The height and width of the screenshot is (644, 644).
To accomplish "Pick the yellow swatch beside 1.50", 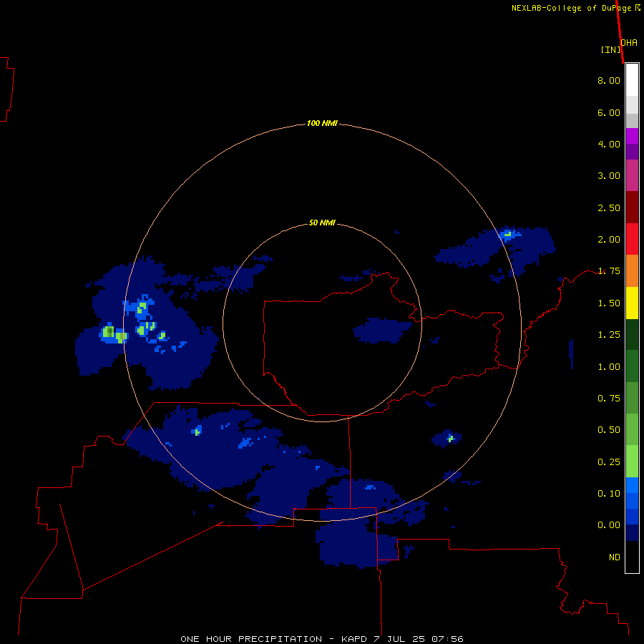I will [x=632, y=303].
